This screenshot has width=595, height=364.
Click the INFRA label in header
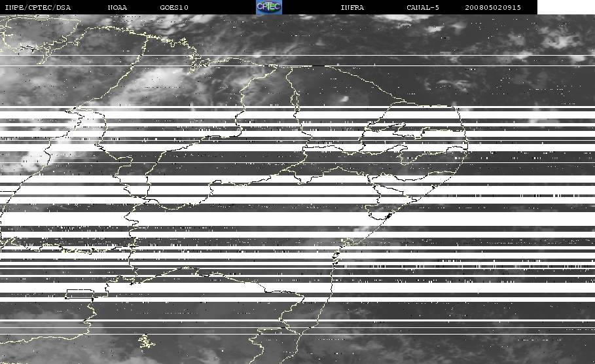[352, 7]
